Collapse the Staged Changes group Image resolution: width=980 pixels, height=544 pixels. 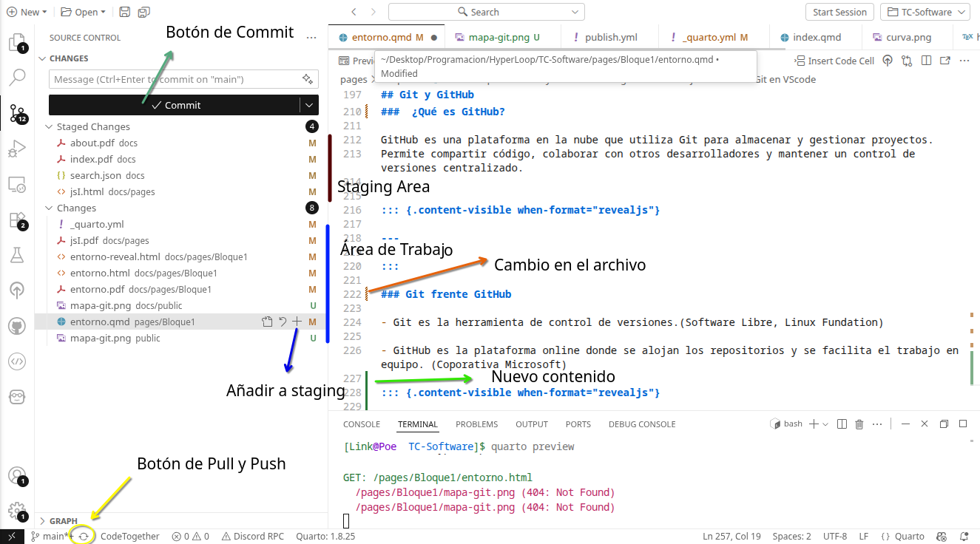50,127
